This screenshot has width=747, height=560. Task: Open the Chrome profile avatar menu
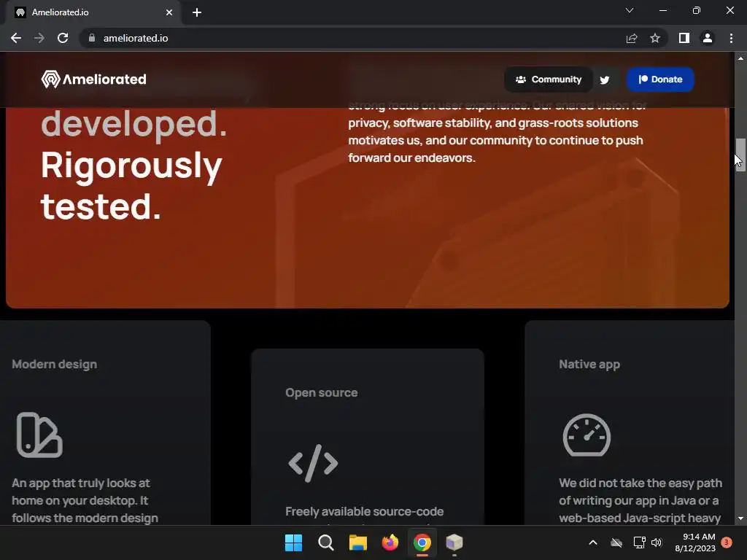[x=708, y=38]
